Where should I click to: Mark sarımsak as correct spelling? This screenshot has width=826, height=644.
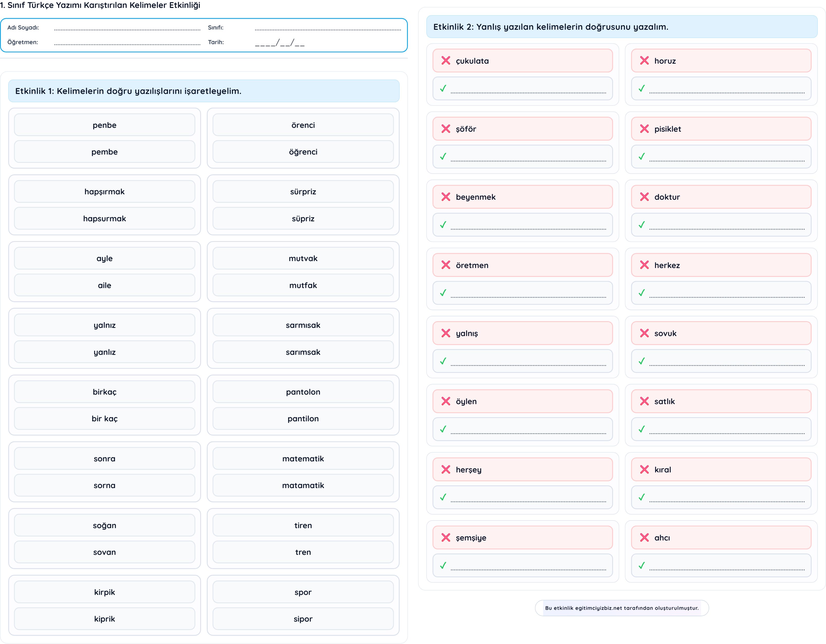303,352
